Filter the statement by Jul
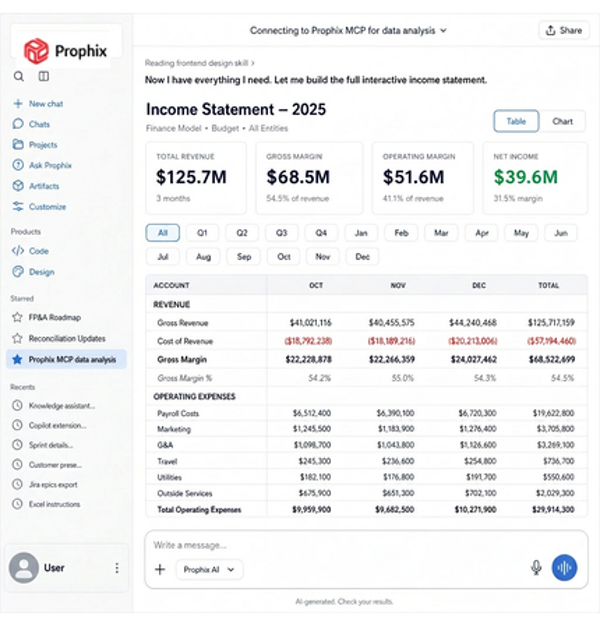Viewport: 600px width, 627px height. coord(163,257)
